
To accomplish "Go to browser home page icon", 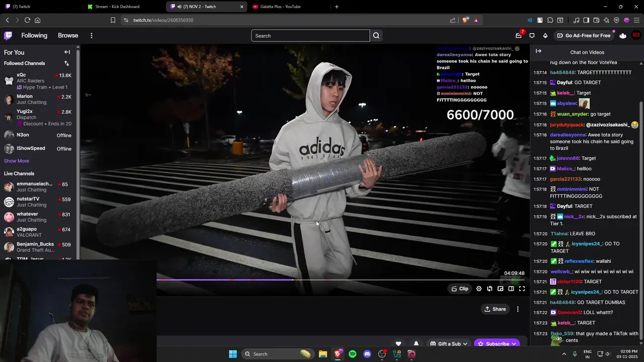I will [37, 20].
